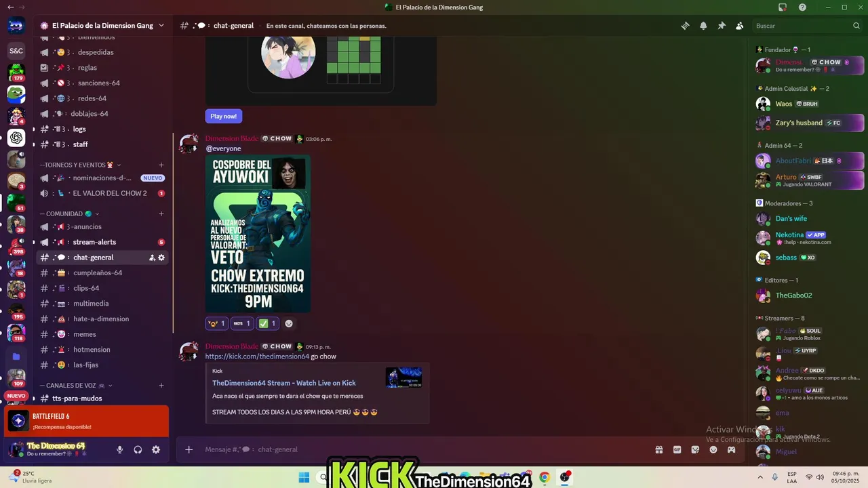Open the Threads icon in channel header
The height and width of the screenshot is (488, 868).
click(686, 26)
